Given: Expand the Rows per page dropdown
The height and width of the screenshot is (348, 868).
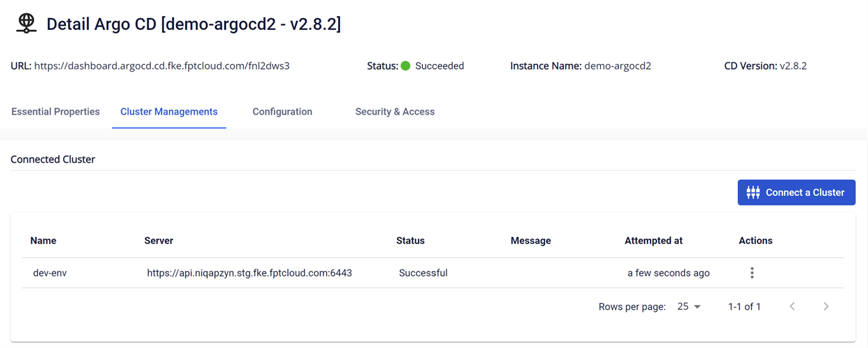Looking at the screenshot, I should tap(689, 306).
